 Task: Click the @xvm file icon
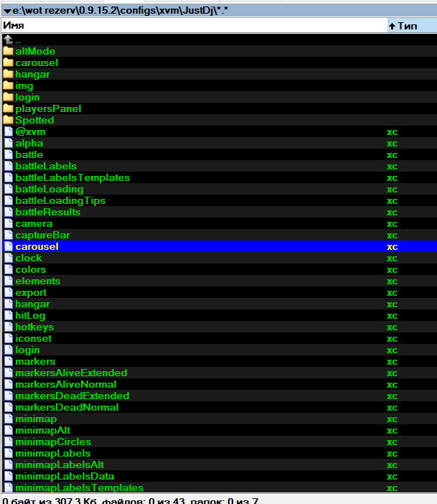9,131
